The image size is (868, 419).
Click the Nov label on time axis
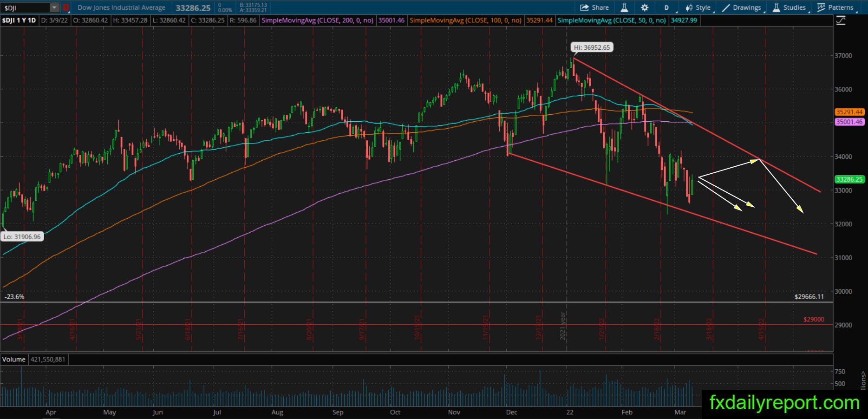(454, 412)
